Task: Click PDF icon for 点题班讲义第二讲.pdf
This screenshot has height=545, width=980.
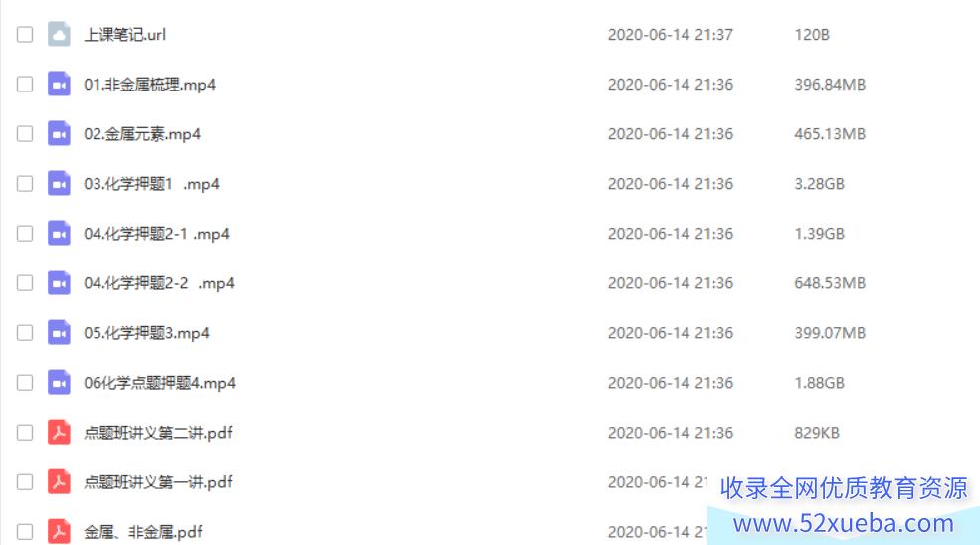Action: click(59, 433)
